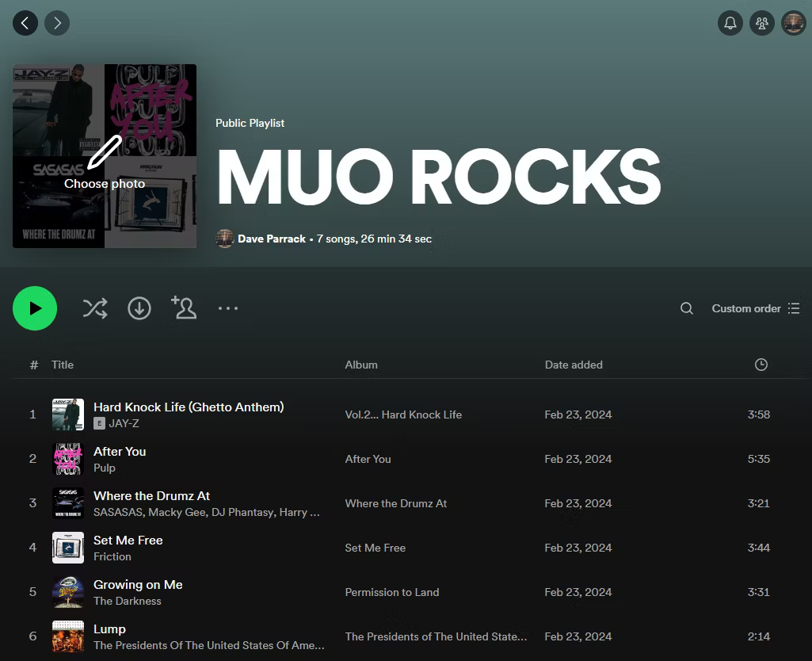Viewport: 812px width, 661px height.
Task: Toggle the Explicit badge on JAY-Z's track
Action: (x=98, y=423)
